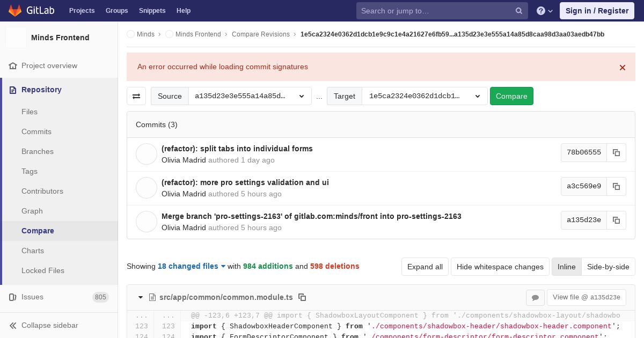Open Locked Files in the sidebar
The image size is (644, 338).
(x=43, y=270)
